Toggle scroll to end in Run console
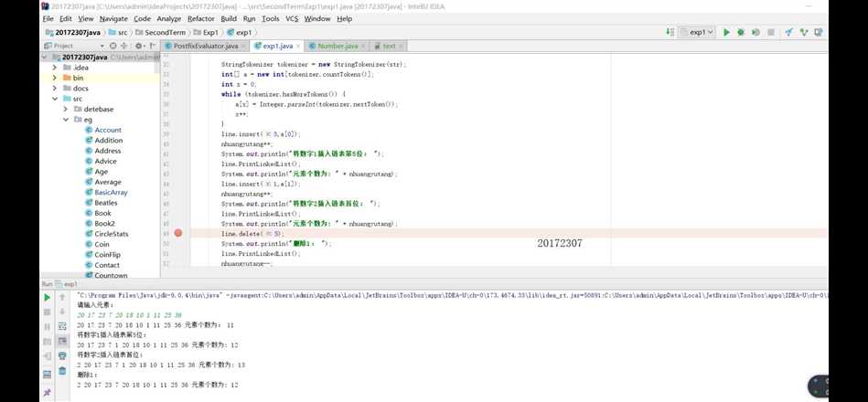This screenshot has width=868, height=402. (62, 341)
